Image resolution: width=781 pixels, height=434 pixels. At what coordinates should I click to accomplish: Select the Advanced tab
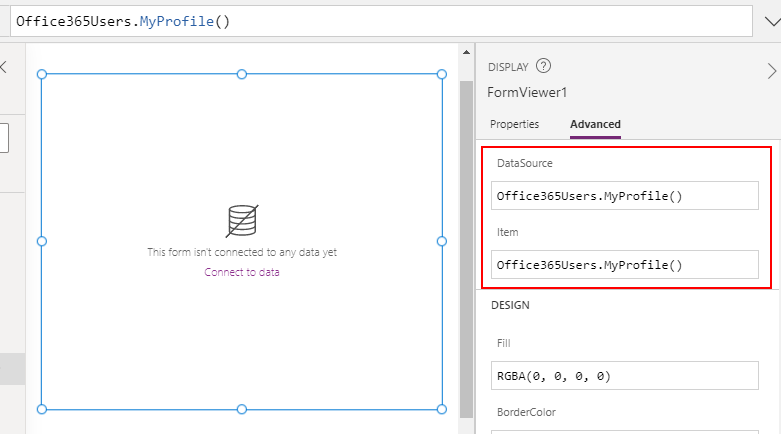(595, 124)
